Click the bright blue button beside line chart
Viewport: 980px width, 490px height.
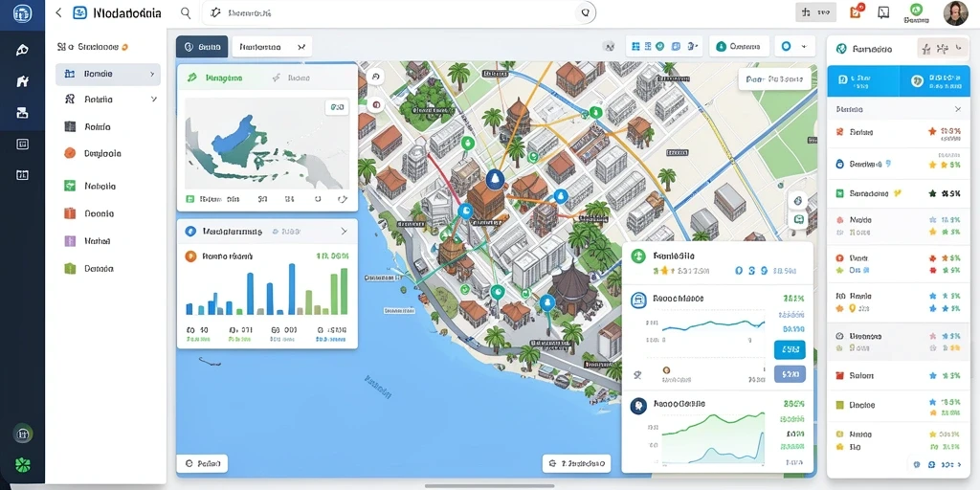click(790, 350)
